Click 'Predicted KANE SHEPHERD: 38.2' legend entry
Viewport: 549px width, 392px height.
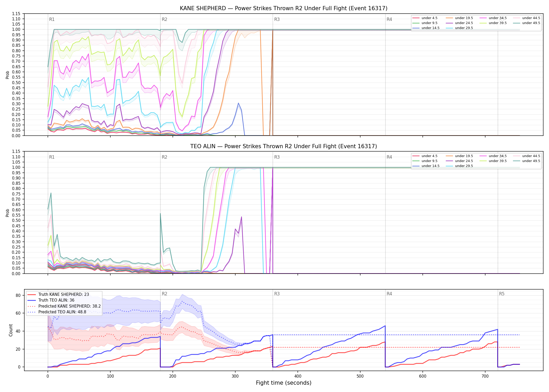(x=64, y=306)
